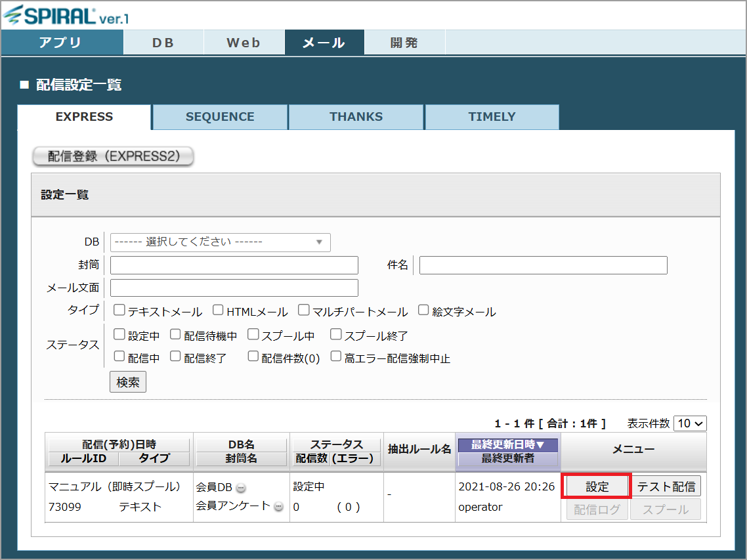Open the THANKS delivery tab

[x=356, y=117]
